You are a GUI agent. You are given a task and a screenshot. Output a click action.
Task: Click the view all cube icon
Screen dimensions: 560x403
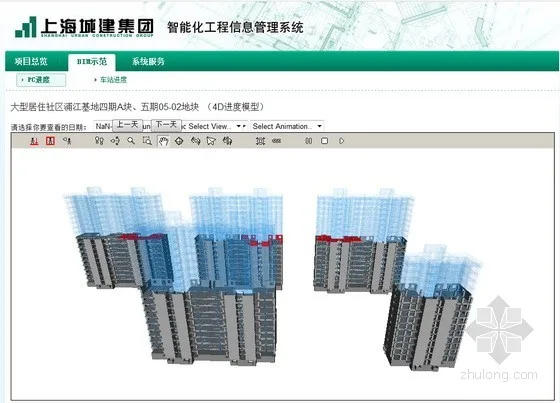pyautogui.click(x=227, y=141)
